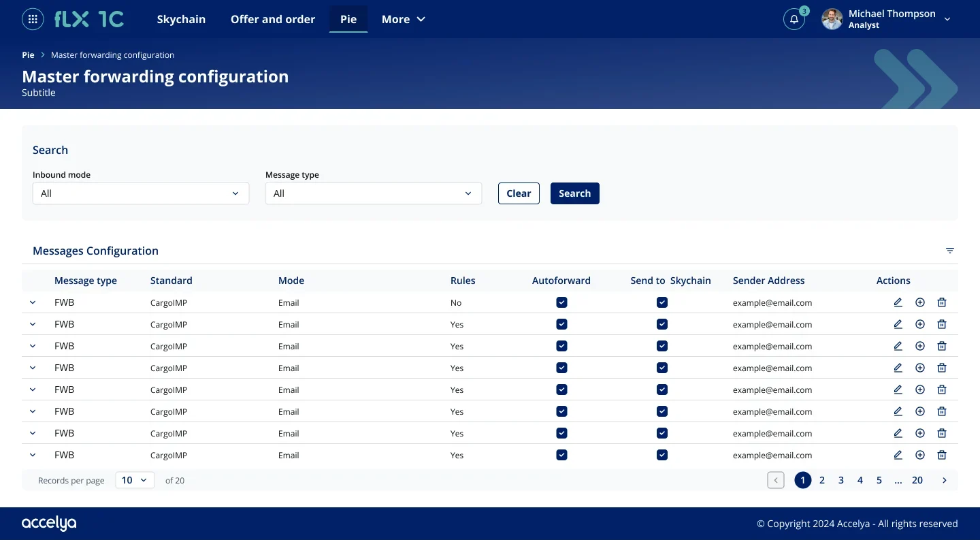Screen dimensions: 980x540
Task: Open the Message type dropdown
Action: (374, 193)
